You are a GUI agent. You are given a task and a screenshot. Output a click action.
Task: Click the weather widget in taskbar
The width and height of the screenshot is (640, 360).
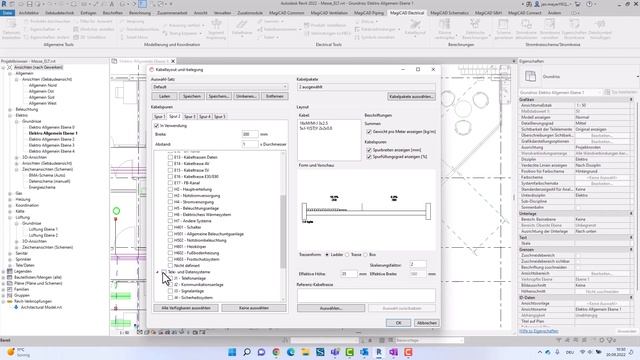pos(18,352)
